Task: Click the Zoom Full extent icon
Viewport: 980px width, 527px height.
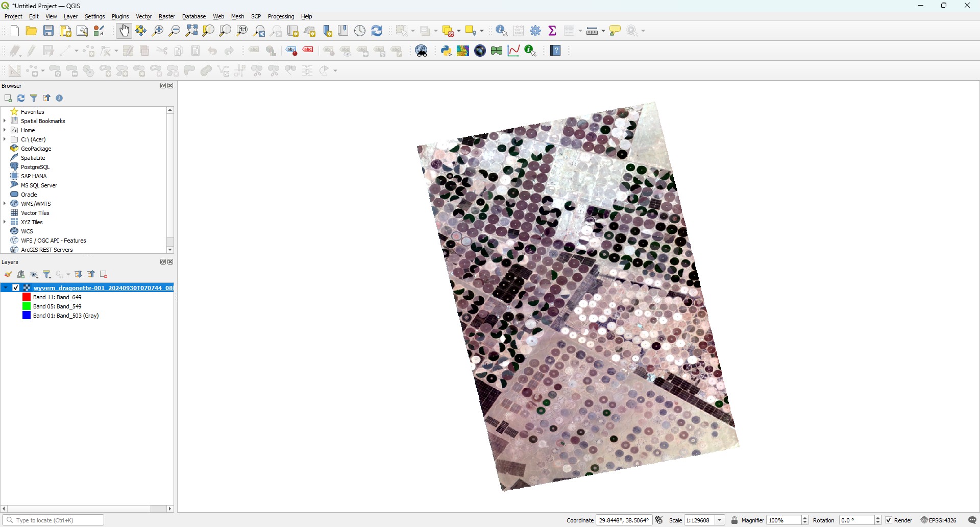Action: pos(192,31)
